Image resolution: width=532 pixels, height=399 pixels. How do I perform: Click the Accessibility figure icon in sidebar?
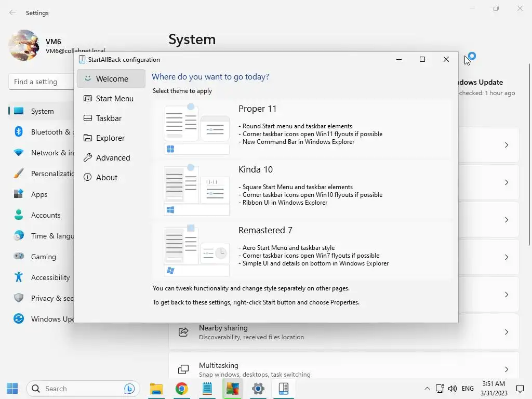19,277
